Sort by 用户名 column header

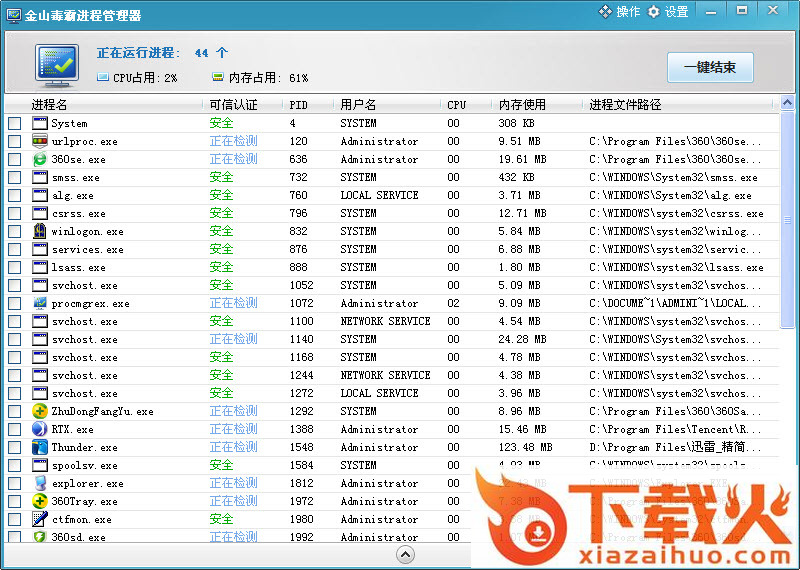click(387, 105)
